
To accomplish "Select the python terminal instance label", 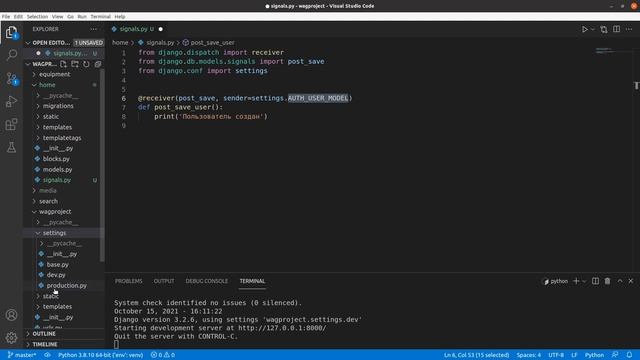I will click(x=556, y=281).
